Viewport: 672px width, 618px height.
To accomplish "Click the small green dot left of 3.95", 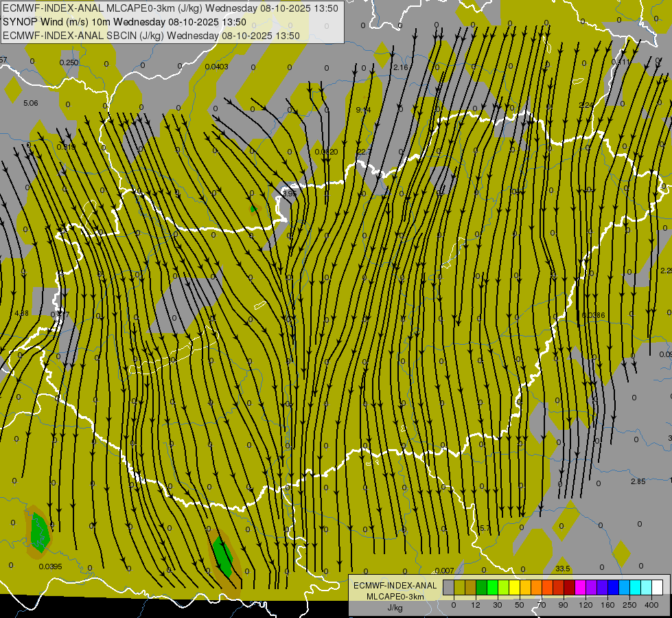I will (x=253, y=209).
